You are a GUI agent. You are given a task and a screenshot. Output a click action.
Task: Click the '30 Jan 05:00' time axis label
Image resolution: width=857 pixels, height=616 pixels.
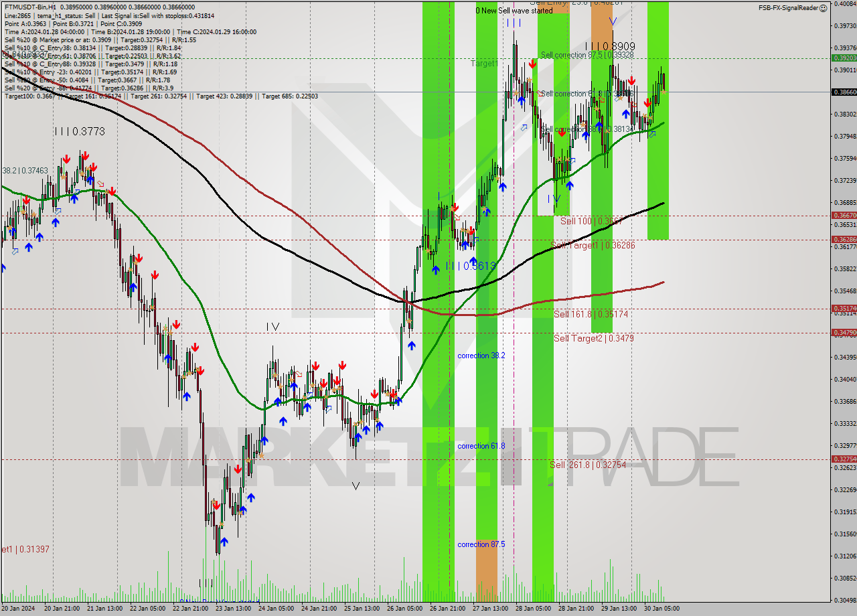coord(661,609)
